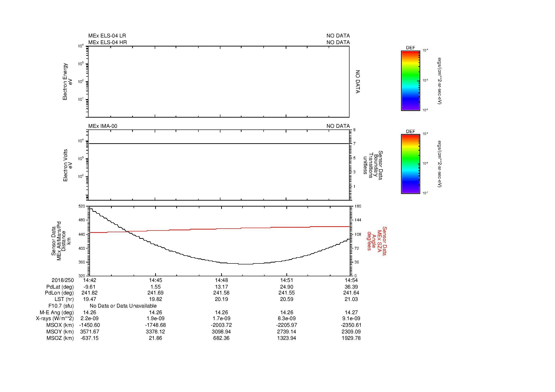Click the 14:54 time tick label
This screenshot has height=392, width=555.
351,280
